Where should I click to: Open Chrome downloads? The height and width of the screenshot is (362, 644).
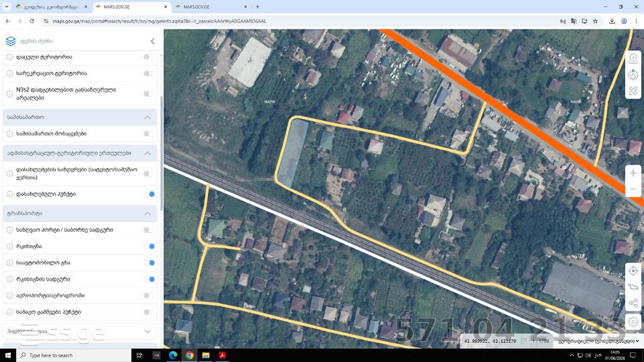pos(612,21)
